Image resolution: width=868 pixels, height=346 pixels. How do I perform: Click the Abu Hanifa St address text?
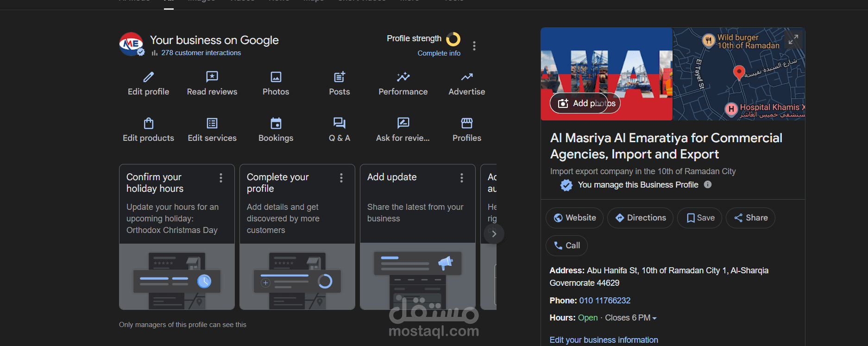(x=659, y=277)
